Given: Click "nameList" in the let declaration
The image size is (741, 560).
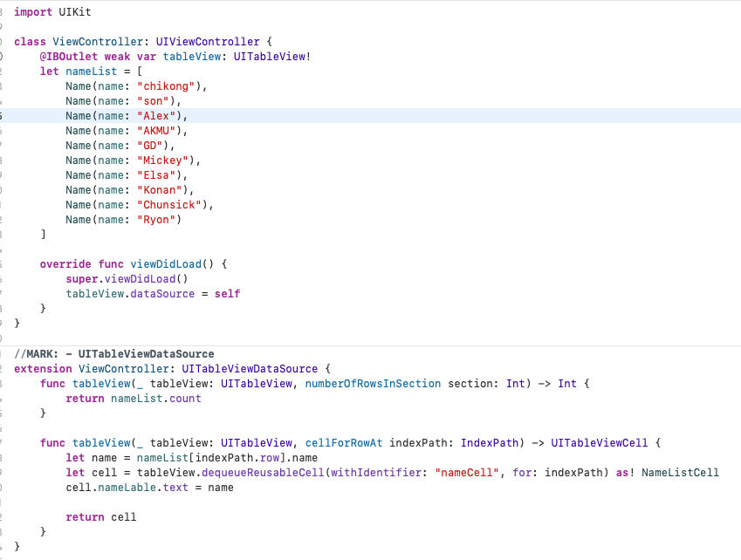Looking at the screenshot, I should 92,72.
